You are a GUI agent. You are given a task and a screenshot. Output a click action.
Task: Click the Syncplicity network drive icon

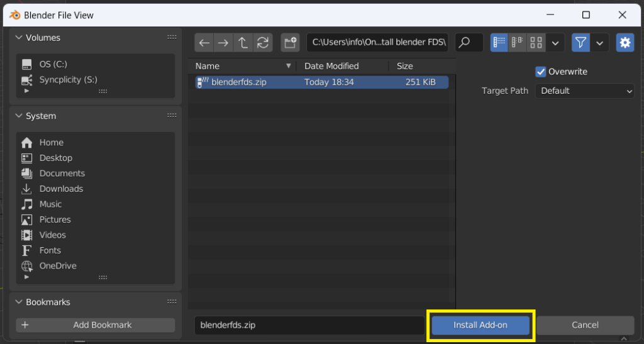[x=26, y=80]
